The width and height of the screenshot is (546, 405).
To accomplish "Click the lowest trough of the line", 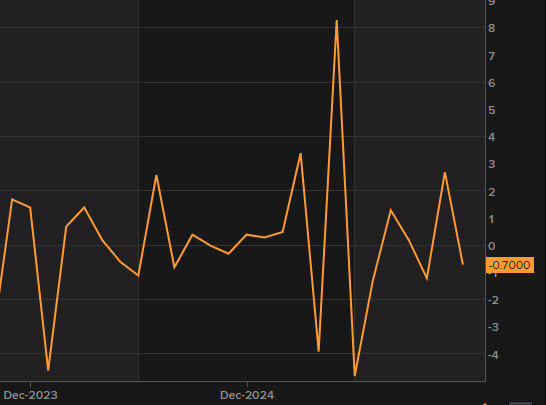I will coord(355,376).
